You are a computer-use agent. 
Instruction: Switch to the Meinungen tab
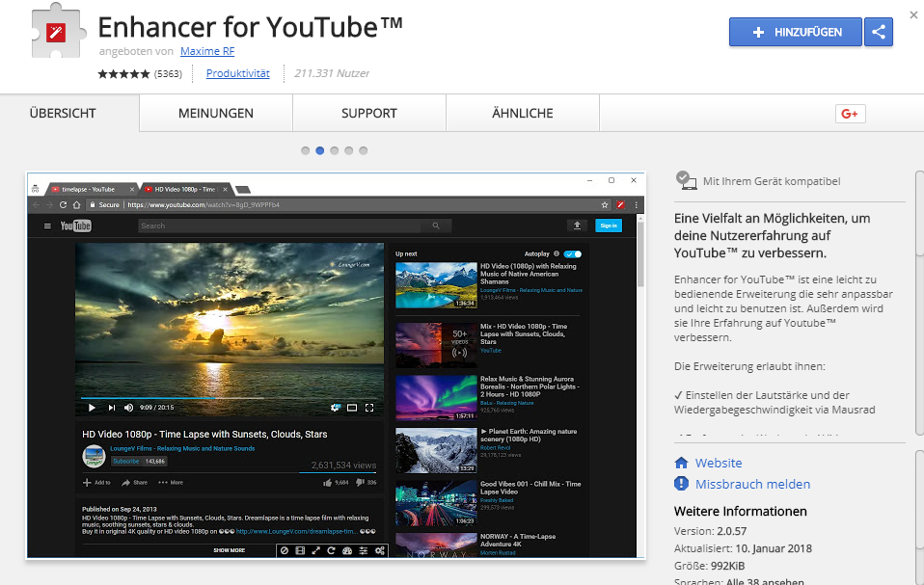pos(216,113)
